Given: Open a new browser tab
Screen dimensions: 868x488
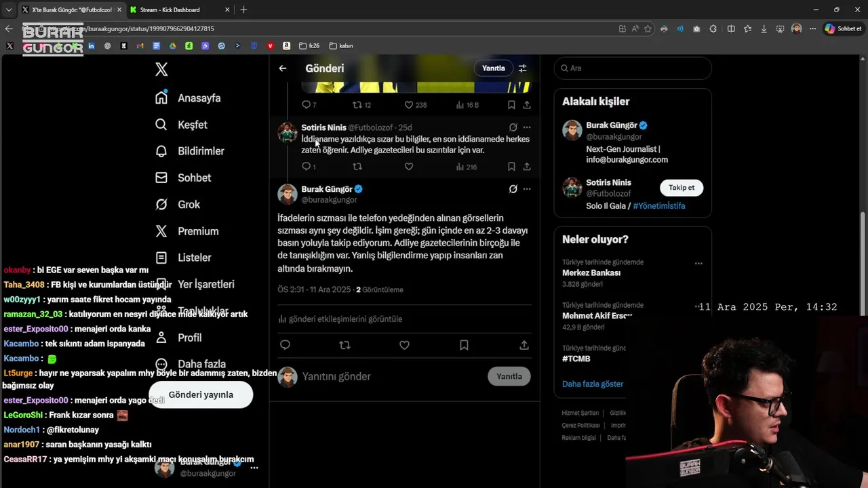Looking at the screenshot, I should coord(243,9).
